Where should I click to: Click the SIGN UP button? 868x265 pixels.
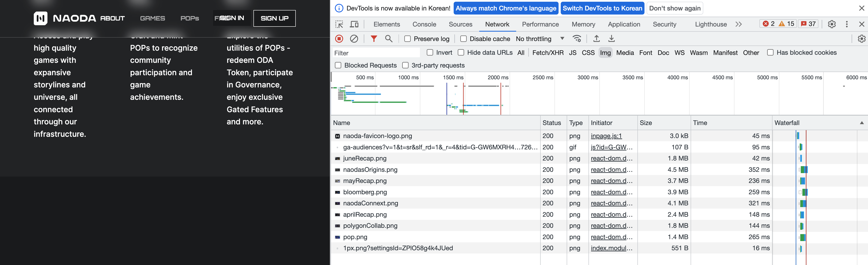274,18
